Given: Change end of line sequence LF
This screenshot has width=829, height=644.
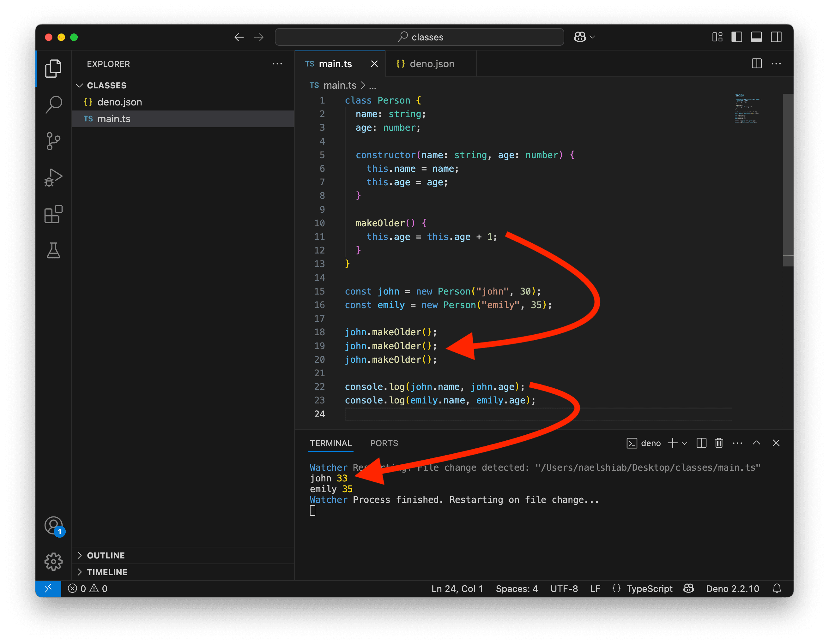Looking at the screenshot, I should (595, 588).
